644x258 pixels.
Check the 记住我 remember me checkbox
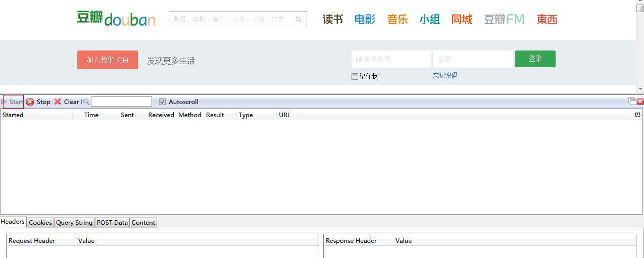click(355, 77)
